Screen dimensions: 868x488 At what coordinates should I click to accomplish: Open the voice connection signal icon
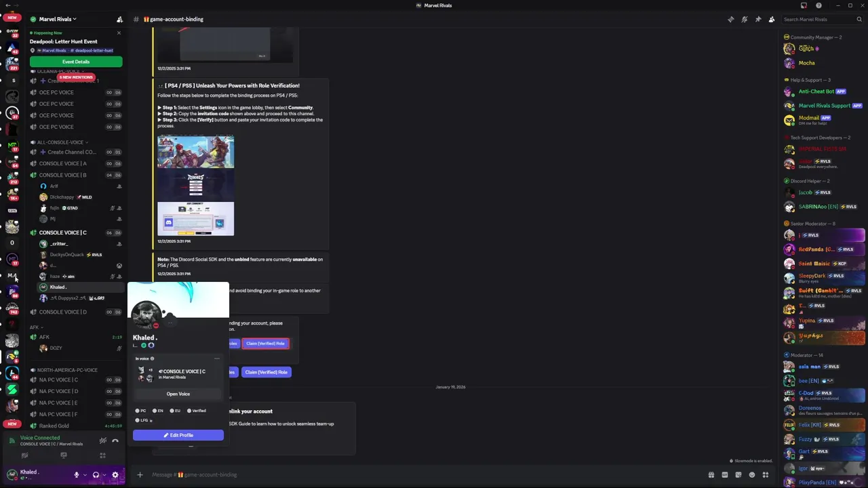[x=12, y=441]
